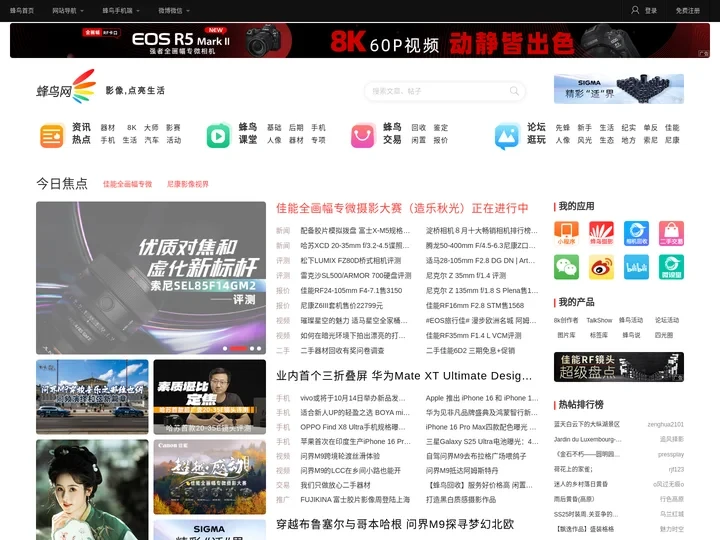Open TalkShow in 我的产品

tap(599, 320)
